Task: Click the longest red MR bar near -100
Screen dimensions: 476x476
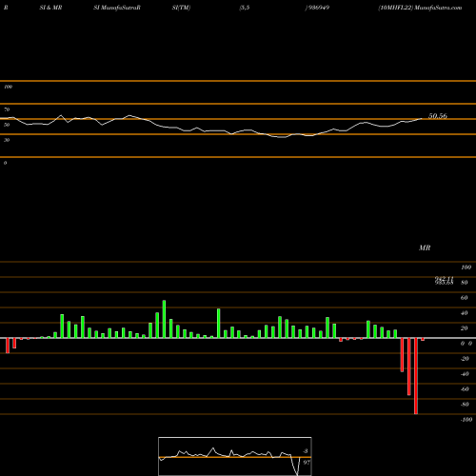Action: coord(416,376)
